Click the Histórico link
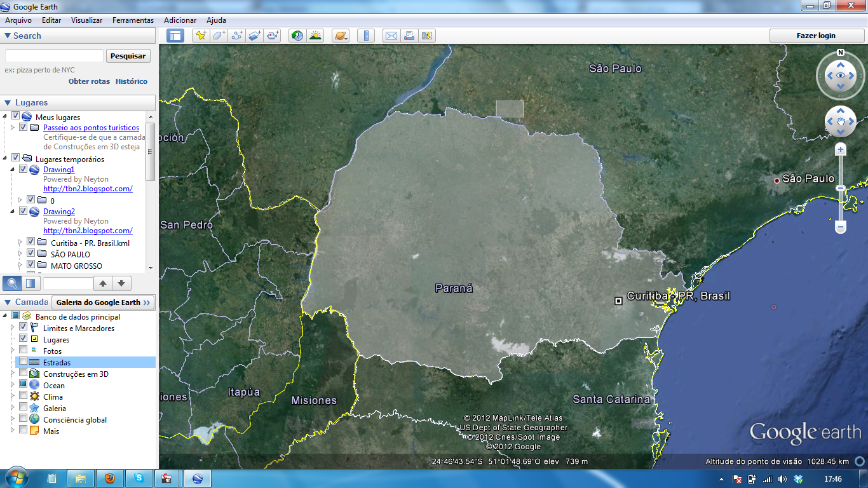The width and height of the screenshot is (868, 488). pyautogui.click(x=132, y=81)
